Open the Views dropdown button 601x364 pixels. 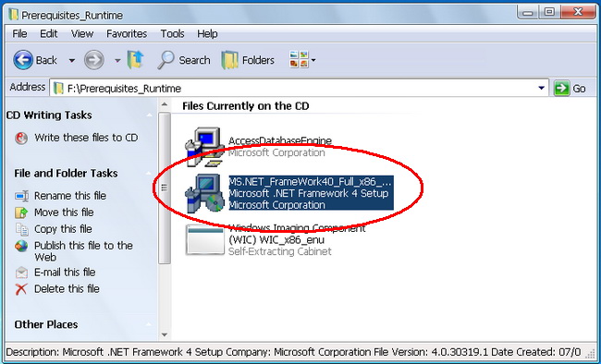[302, 60]
